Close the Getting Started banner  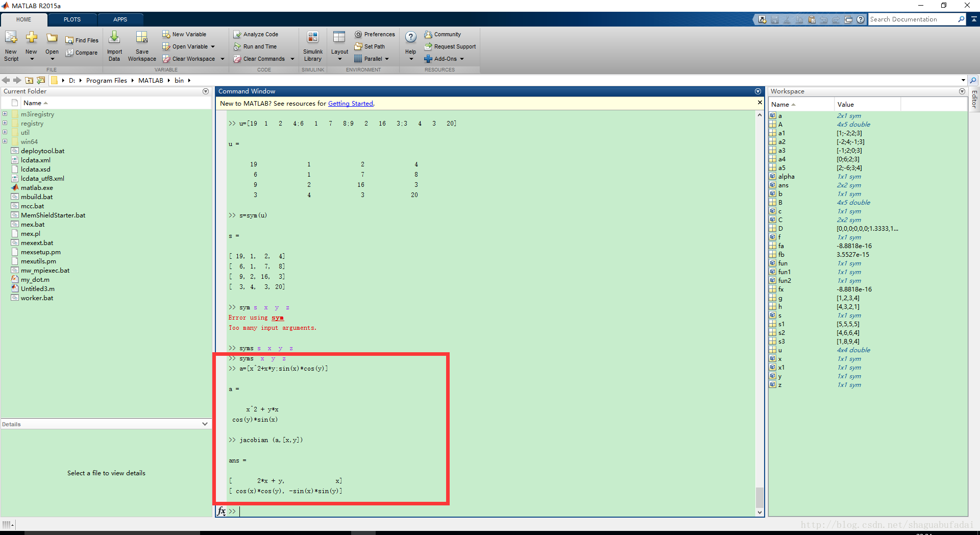[x=759, y=103]
